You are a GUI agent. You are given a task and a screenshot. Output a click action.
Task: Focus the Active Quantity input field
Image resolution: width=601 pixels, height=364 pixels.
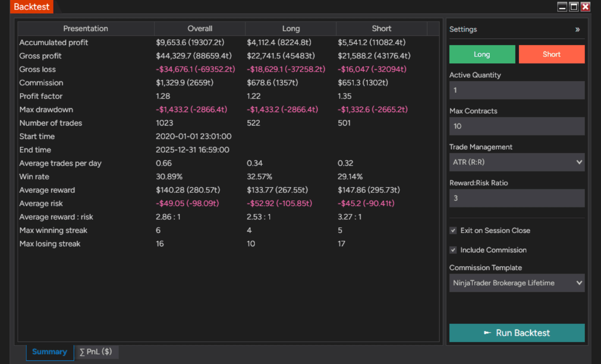tap(517, 90)
